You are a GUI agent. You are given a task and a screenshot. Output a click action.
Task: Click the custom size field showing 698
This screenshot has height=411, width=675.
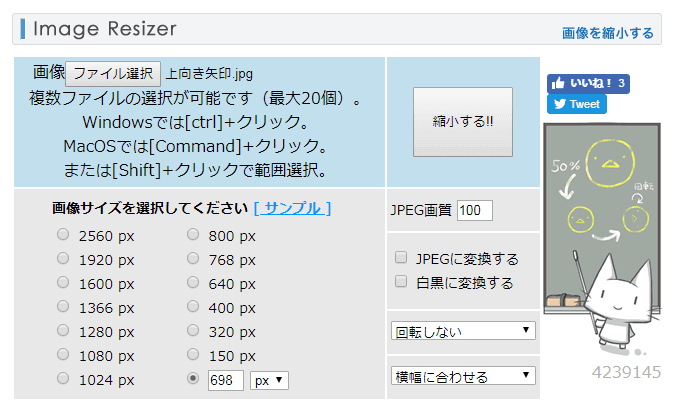[226, 380]
